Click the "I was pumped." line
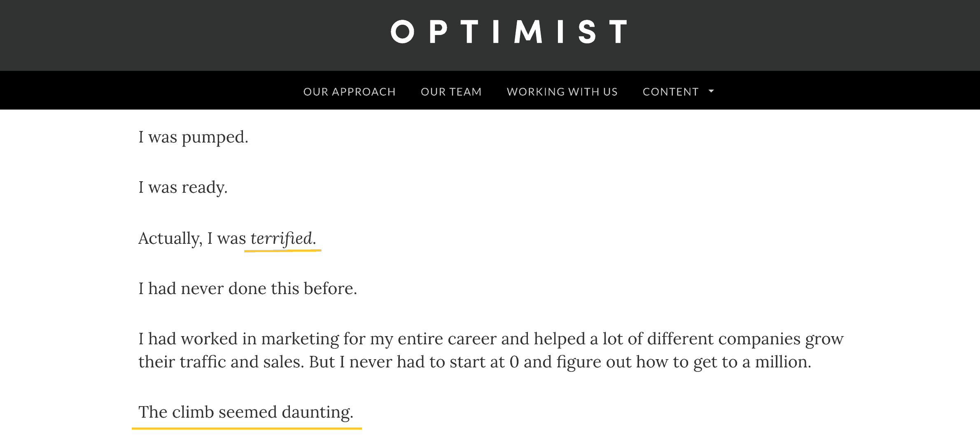 tap(193, 137)
